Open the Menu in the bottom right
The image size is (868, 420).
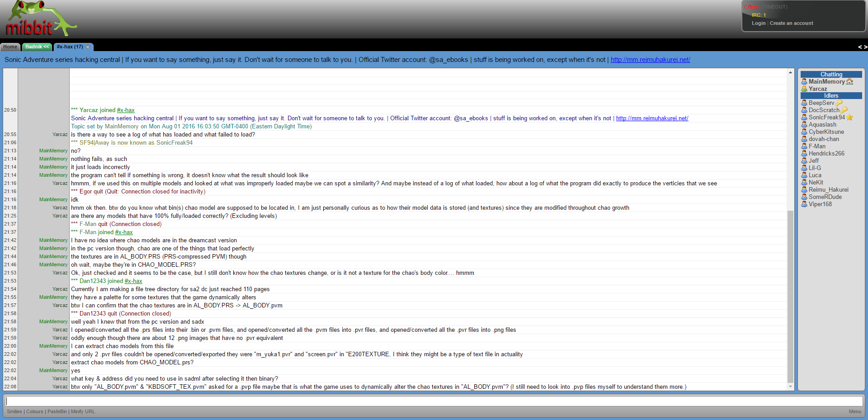pos(855,412)
